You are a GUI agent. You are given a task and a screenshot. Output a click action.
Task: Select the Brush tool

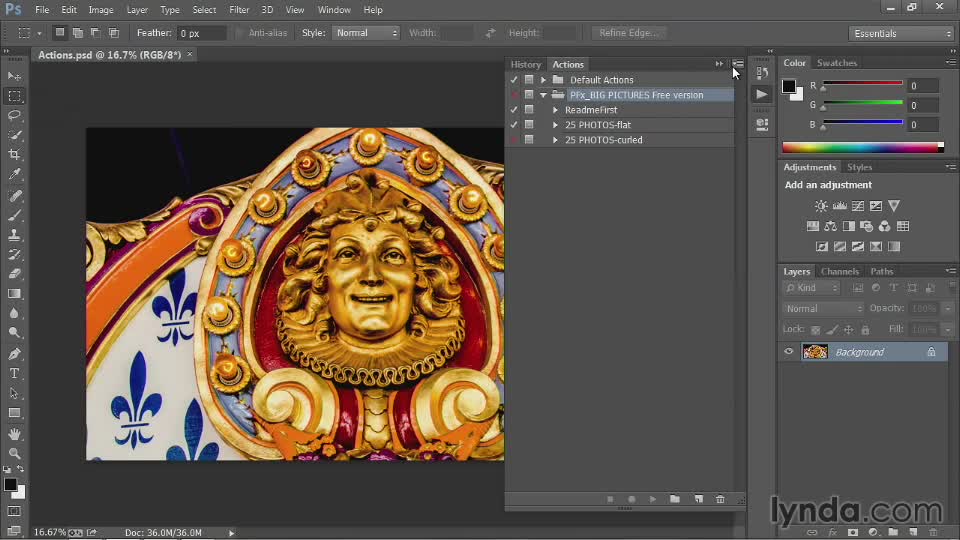[x=14, y=216]
